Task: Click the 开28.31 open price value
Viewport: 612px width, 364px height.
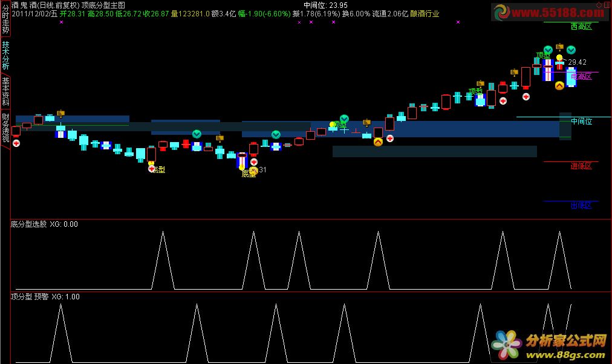Action: tap(72, 14)
